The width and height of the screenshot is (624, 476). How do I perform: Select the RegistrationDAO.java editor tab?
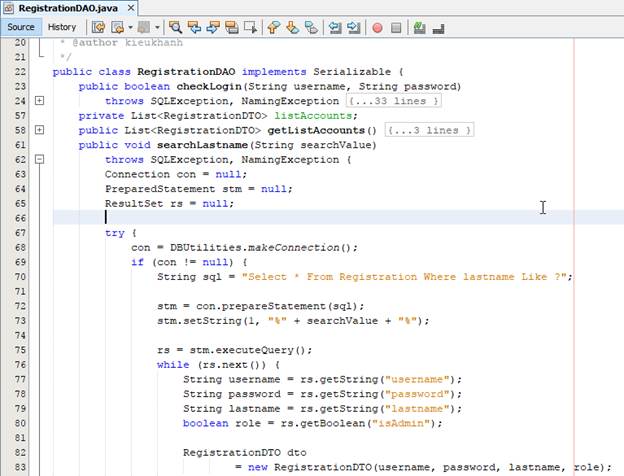pos(68,8)
